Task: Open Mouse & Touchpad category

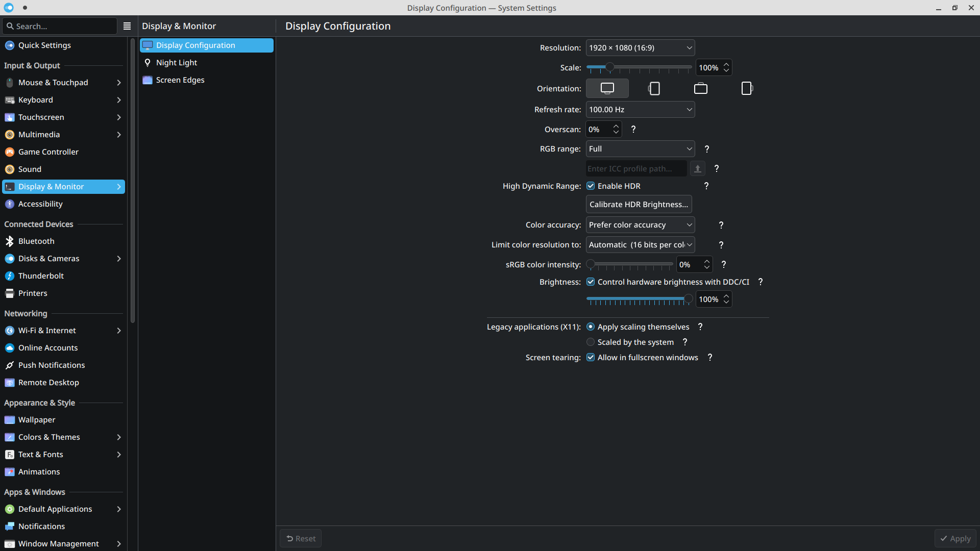Action: coord(53,82)
